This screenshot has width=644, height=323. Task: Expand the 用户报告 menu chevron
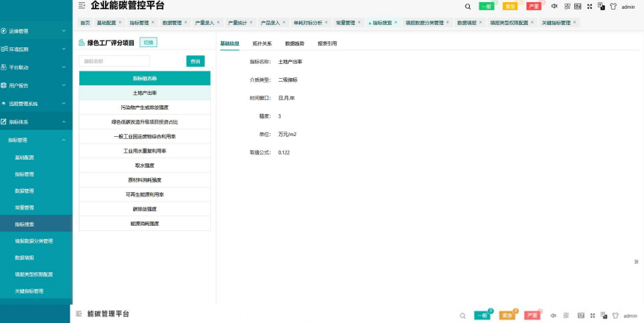[64, 85]
